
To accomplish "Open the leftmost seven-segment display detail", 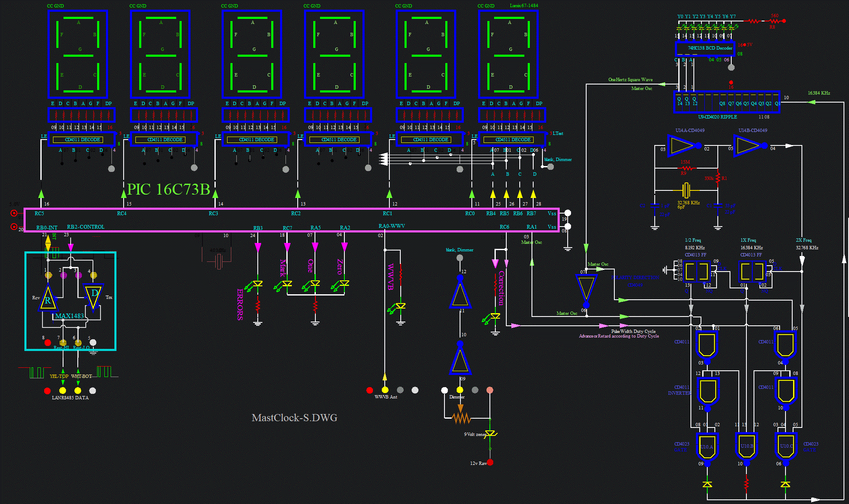I will [78, 54].
